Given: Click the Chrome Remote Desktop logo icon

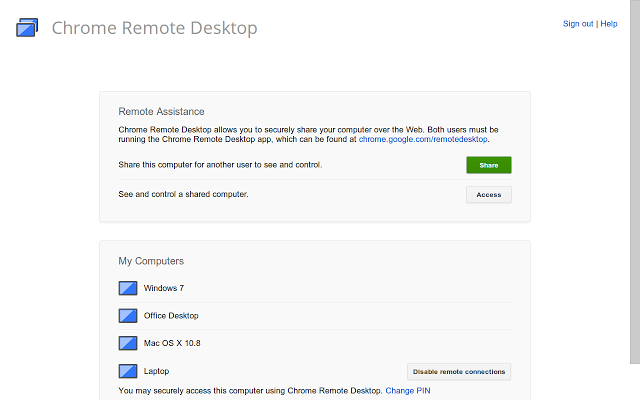Looking at the screenshot, I should click(x=27, y=27).
